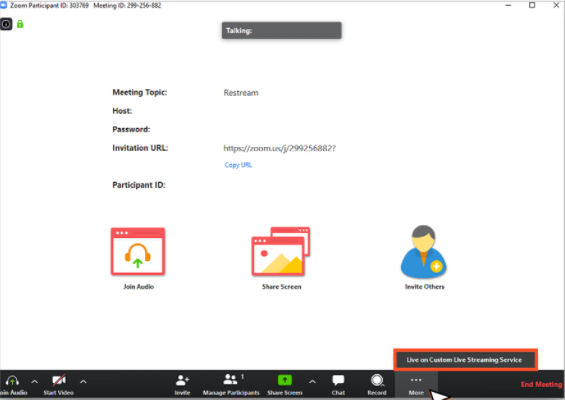The width and height of the screenshot is (565, 400).
Task: Click the Join Audio headphone icon in toolbar
Action: pyautogui.click(x=13, y=381)
